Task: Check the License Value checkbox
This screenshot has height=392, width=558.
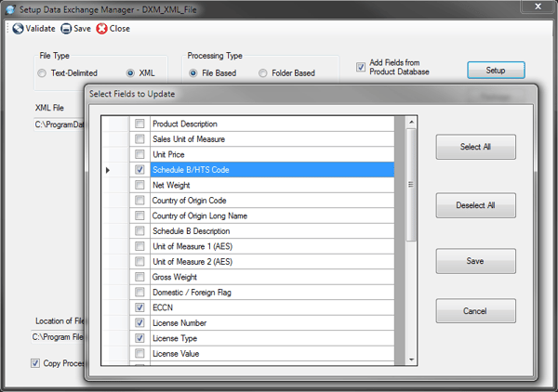Action: tap(139, 353)
